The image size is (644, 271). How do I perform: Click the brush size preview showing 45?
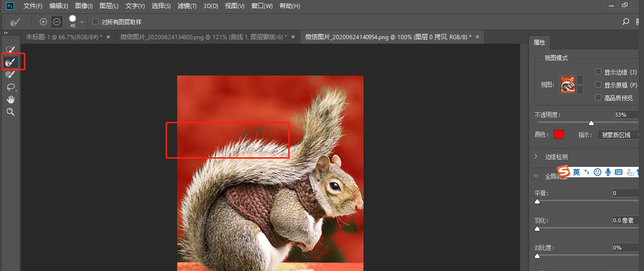[73, 21]
